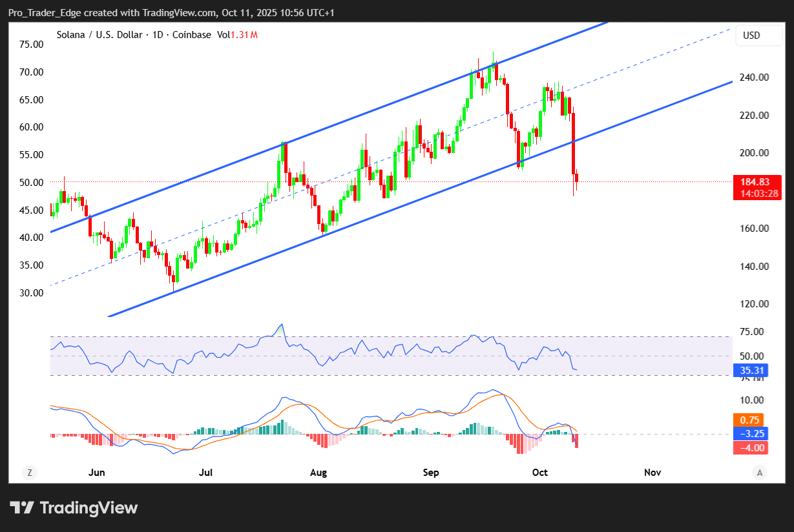The image size is (794, 532).
Task: Click the 240.00 level on price axis
Action: point(753,77)
